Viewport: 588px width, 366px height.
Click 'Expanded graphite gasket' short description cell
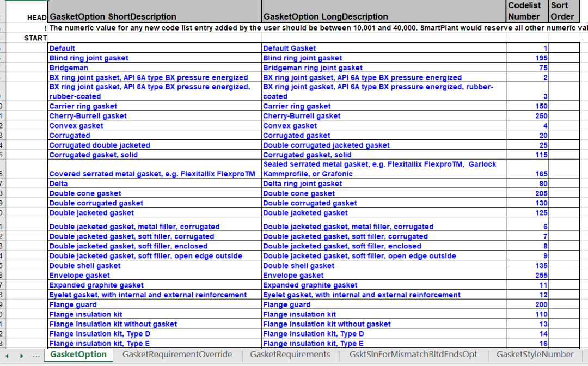pos(155,285)
